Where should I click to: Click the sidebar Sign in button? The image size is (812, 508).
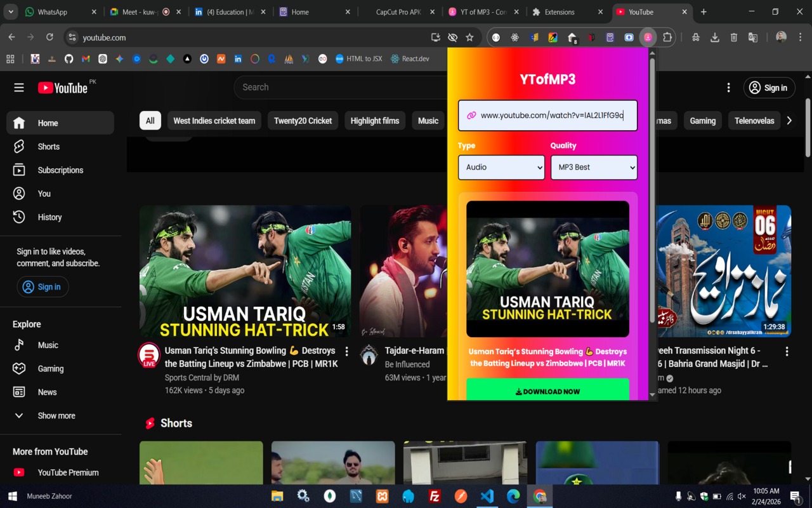pyautogui.click(x=43, y=287)
